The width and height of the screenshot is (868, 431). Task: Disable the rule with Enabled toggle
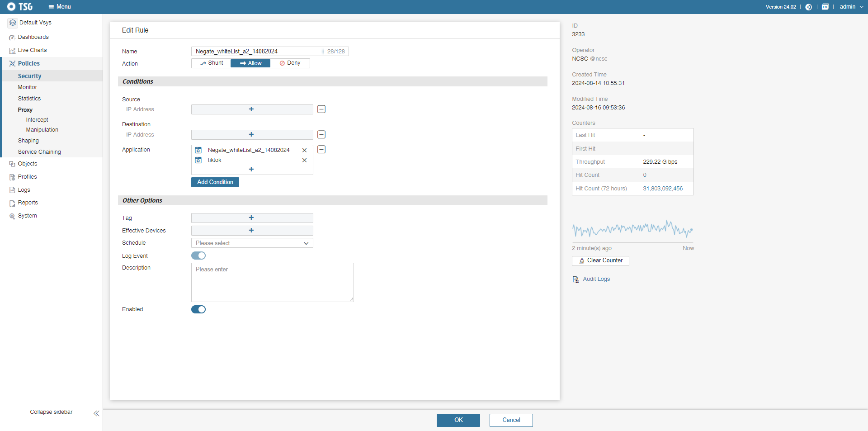[x=198, y=309]
